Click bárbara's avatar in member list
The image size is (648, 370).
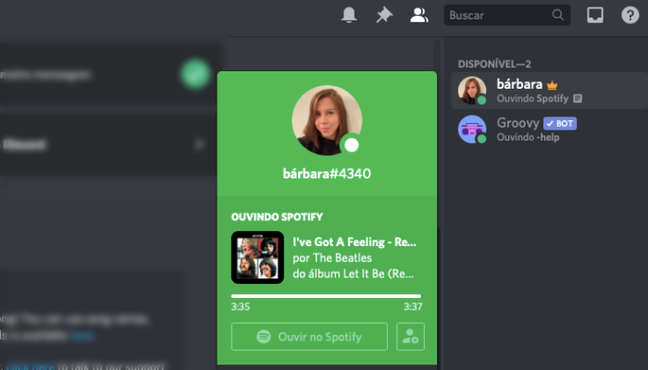click(x=472, y=90)
